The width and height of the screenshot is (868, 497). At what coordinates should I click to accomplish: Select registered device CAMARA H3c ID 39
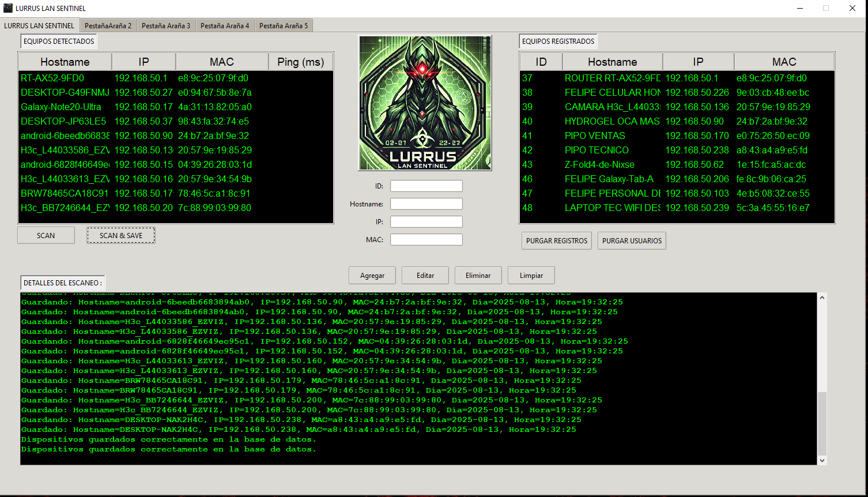[x=677, y=107]
